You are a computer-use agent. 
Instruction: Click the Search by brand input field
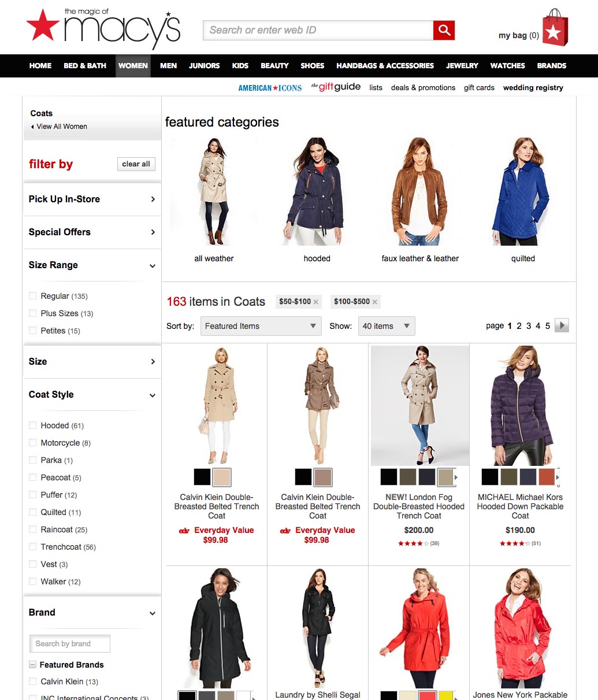70,643
